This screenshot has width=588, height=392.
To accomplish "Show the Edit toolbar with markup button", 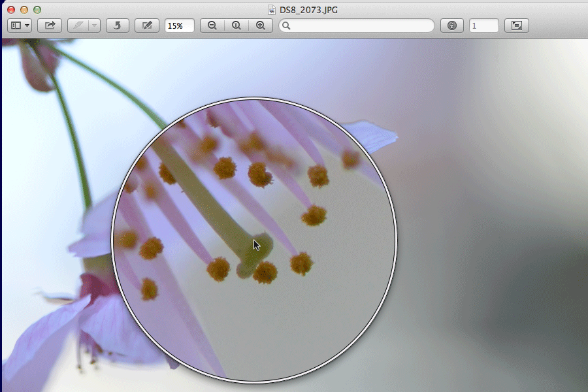I will [x=146, y=25].
